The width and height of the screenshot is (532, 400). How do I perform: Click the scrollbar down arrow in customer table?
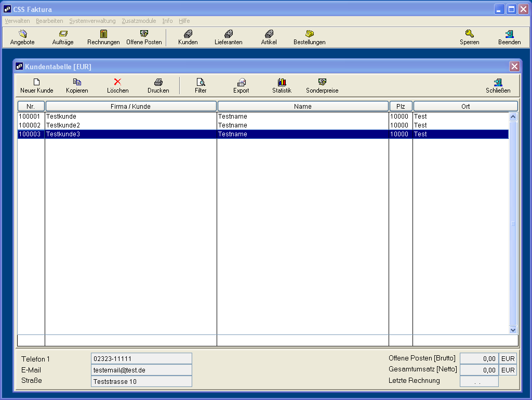(x=513, y=330)
